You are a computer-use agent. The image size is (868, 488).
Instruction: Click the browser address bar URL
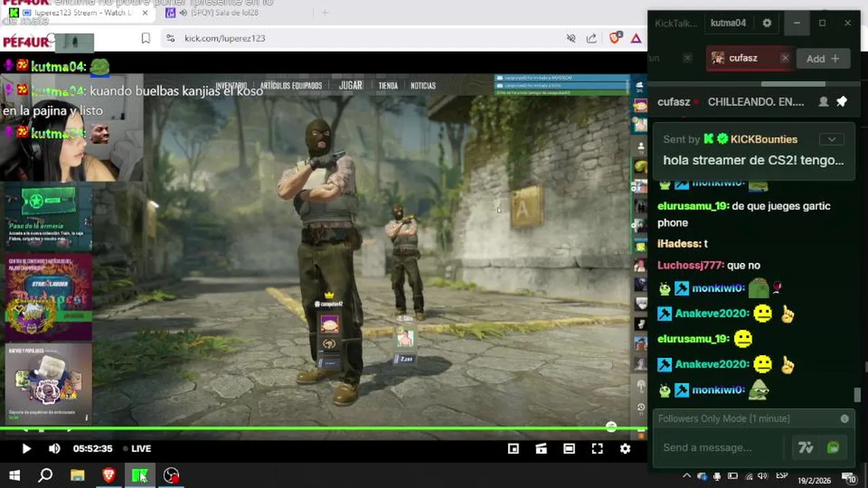(224, 39)
